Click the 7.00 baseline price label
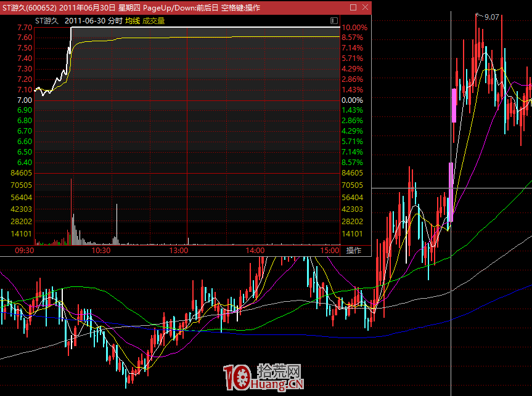Viewport: 532px width, 396px height. tap(25, 100)
